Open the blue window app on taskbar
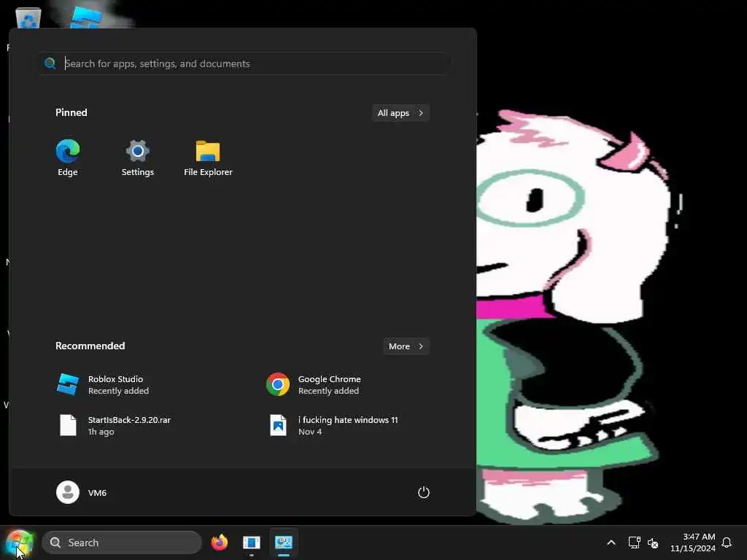Image resolution: width=747 pixels, height=560 pixels. [251, 542]
